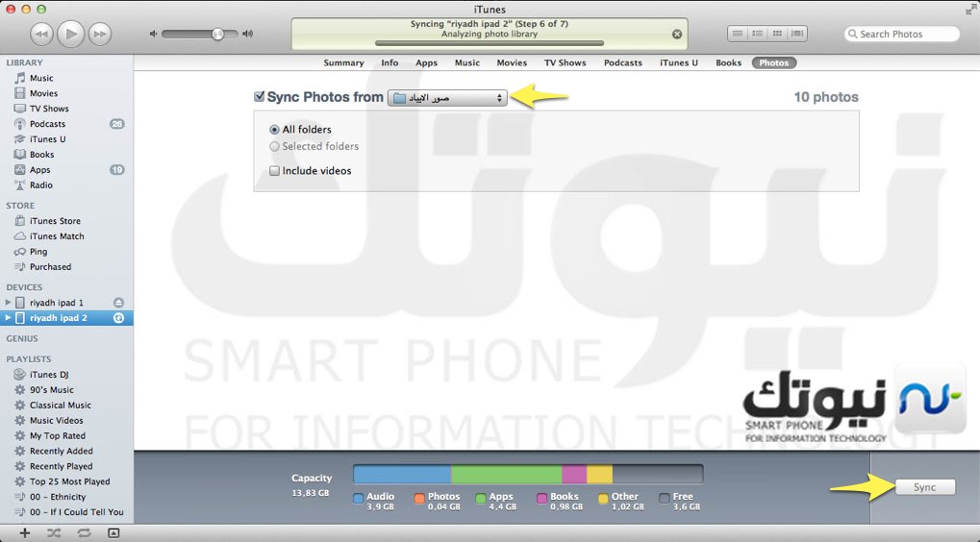Image resolution: width=980 pixels, height=542 pixels.
Task: Open the TV Shows tab
Action: tap(565, 63)
